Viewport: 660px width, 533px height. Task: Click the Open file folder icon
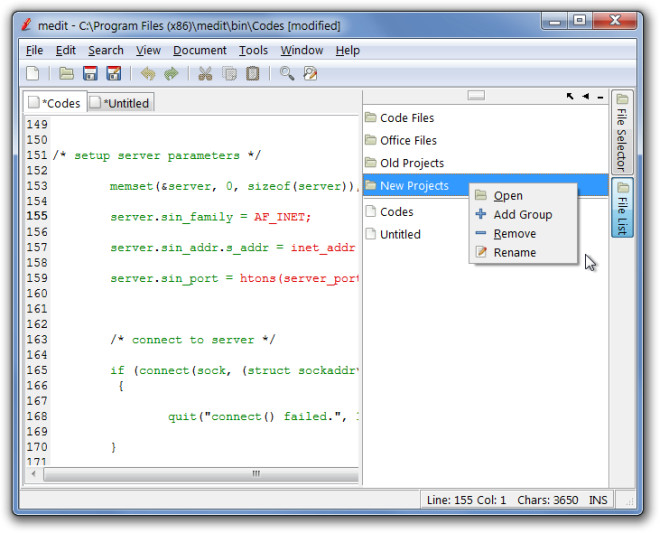click(66, 74)
